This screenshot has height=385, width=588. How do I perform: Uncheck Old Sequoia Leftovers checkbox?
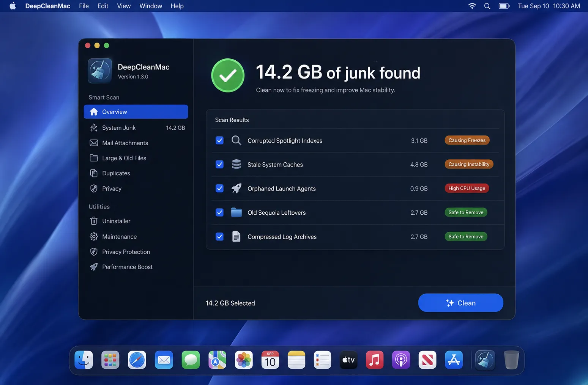point(219,212)
